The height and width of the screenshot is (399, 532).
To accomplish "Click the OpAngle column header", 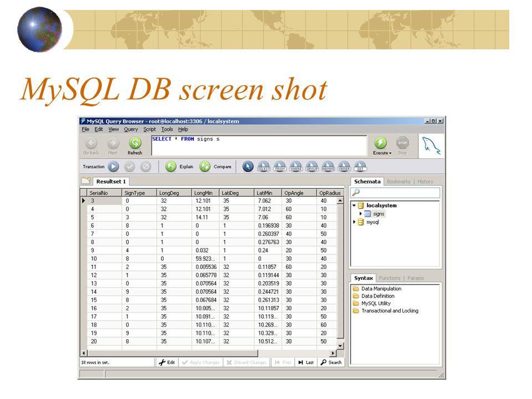I will [299, 193].
